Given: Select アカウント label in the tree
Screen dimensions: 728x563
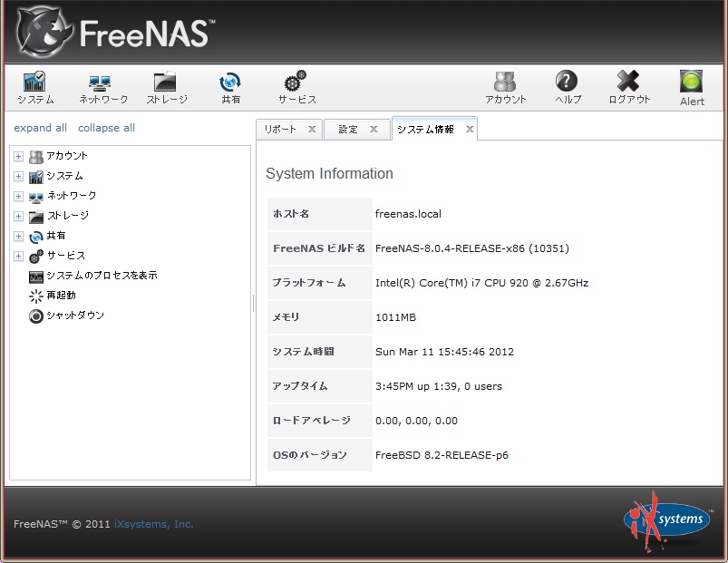Looking at the screenshot, I should 67,156.
